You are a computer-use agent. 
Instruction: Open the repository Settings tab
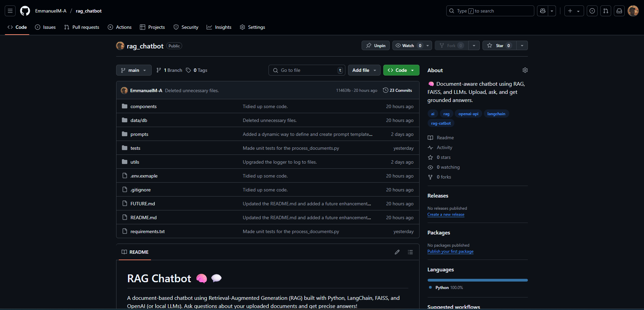[253, 27]
